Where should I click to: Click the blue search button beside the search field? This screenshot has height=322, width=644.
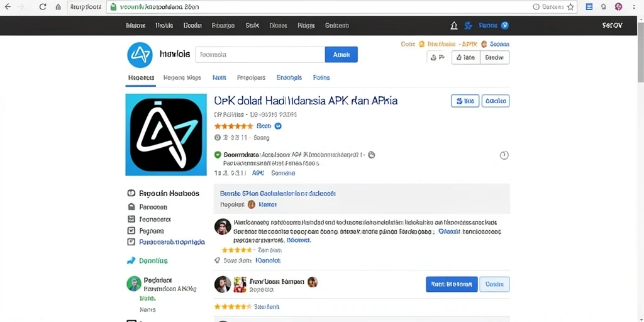341,55
